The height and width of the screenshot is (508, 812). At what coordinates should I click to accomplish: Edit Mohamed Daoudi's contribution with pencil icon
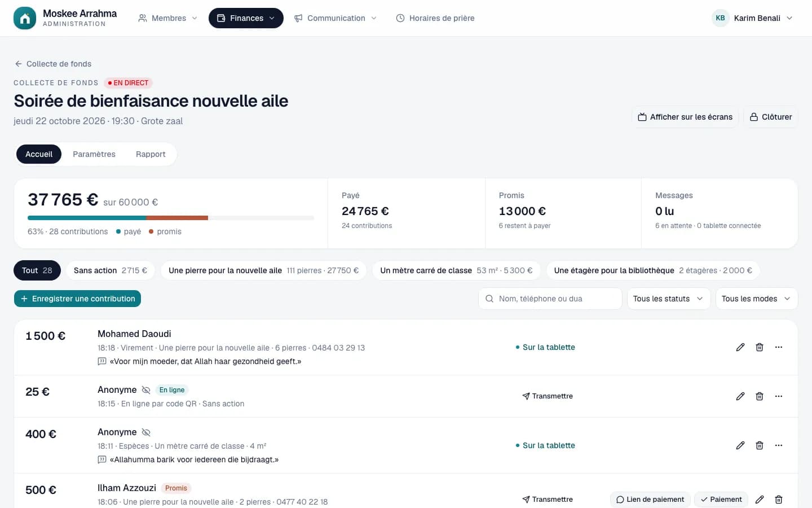(740, 347)
